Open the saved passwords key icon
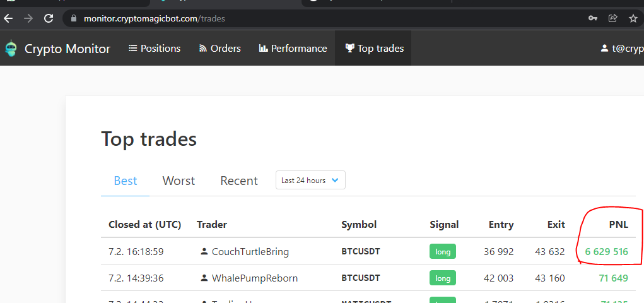This screenshot has height=303, width=644. click(593, 18)
